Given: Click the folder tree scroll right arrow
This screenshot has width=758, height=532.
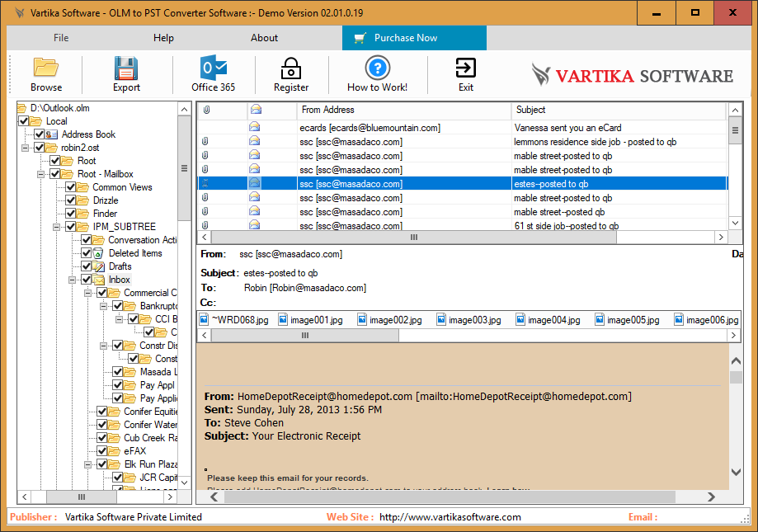Looking at the screenshot, I should point(170,497).
